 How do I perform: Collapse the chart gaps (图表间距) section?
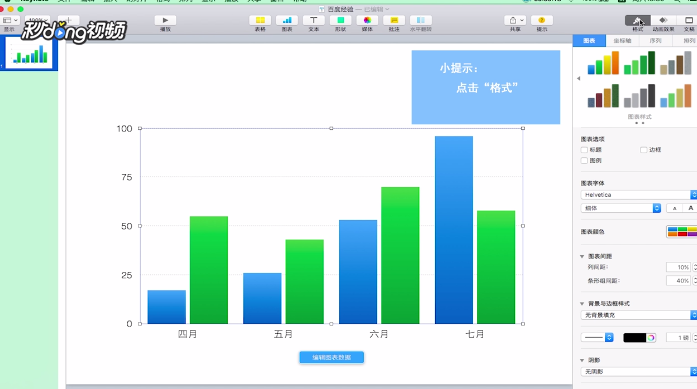pos(582,257)
